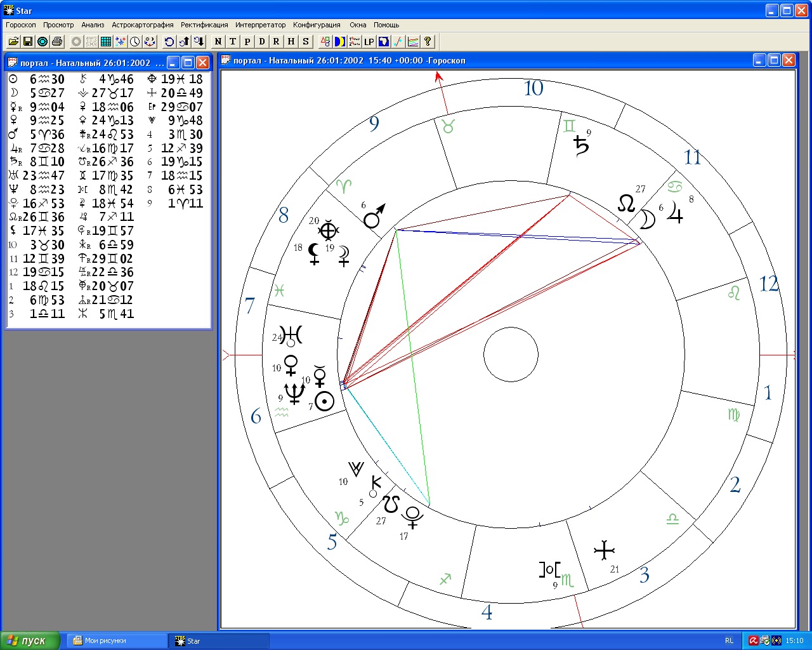Click the S toolbar button
The width and height of the screenshot is (812, 650).
click(x=306, y=42)
